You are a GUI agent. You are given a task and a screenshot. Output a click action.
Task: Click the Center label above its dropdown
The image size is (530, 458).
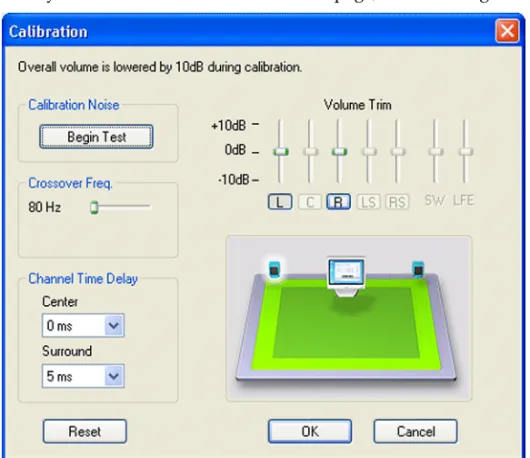[x=60, y=302]
